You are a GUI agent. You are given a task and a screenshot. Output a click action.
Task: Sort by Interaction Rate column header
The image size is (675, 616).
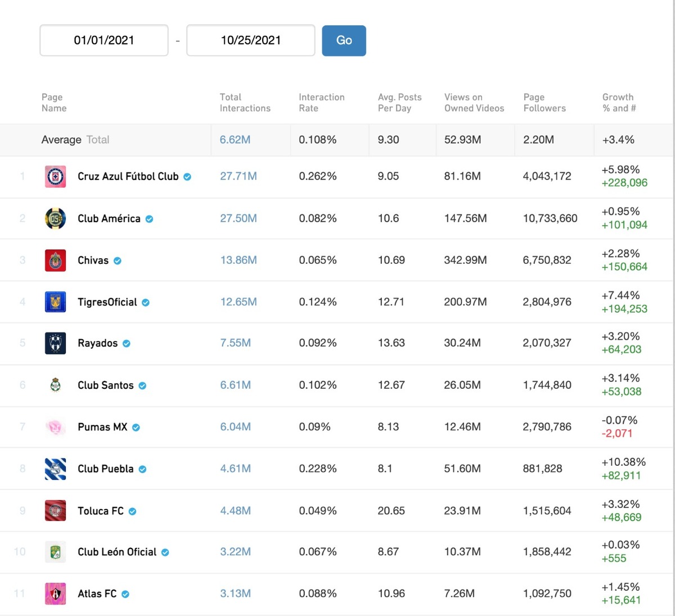322,102
